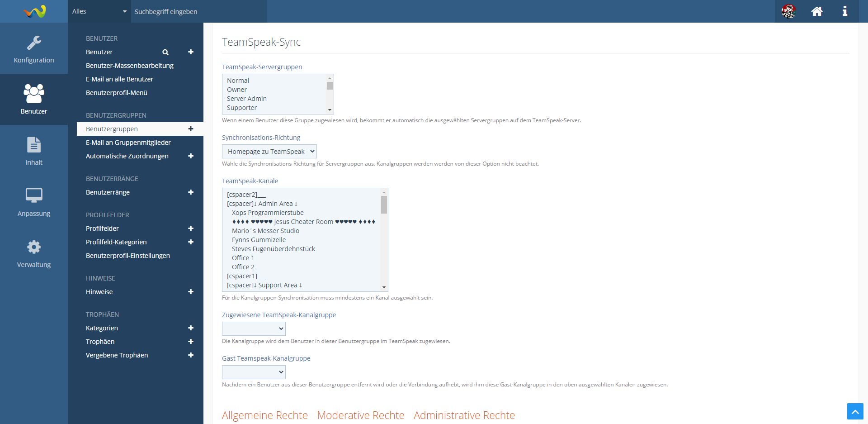Switch to Administrative Rechte tab
The width and height of the screenshot is (868, 424).
464,415
